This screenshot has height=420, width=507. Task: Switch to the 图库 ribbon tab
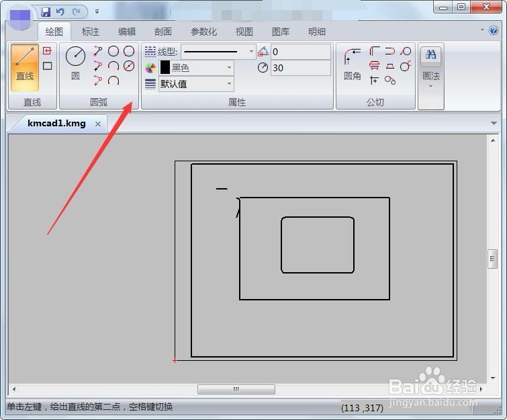[x=281, y=32]
